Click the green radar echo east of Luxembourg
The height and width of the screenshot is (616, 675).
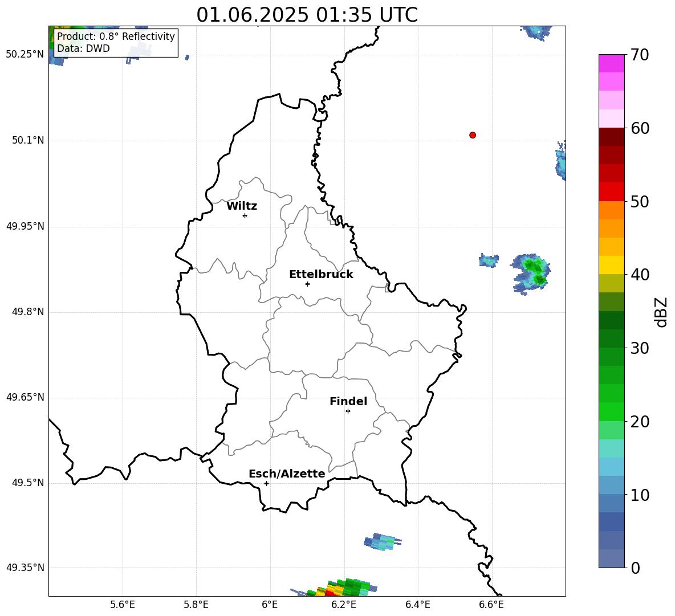coord(531,274)
